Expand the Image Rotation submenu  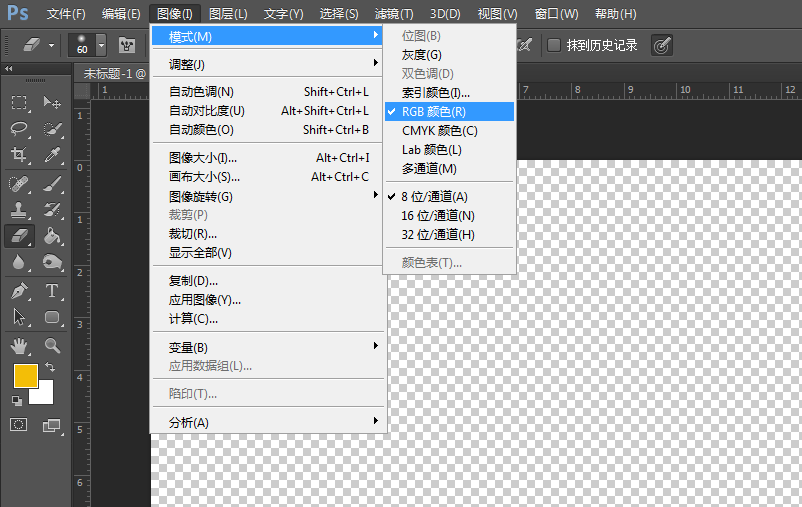pos(268,196)
